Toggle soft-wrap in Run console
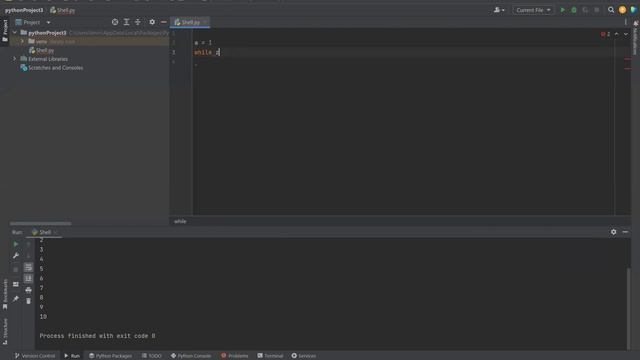 tap(28, 267)
